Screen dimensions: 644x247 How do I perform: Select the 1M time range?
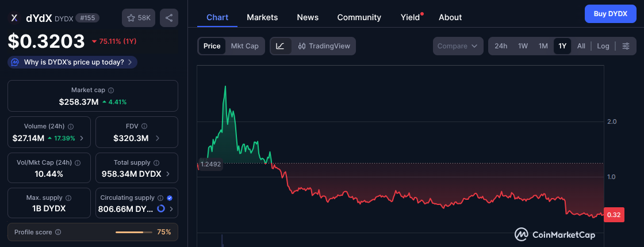click(543, 46)
